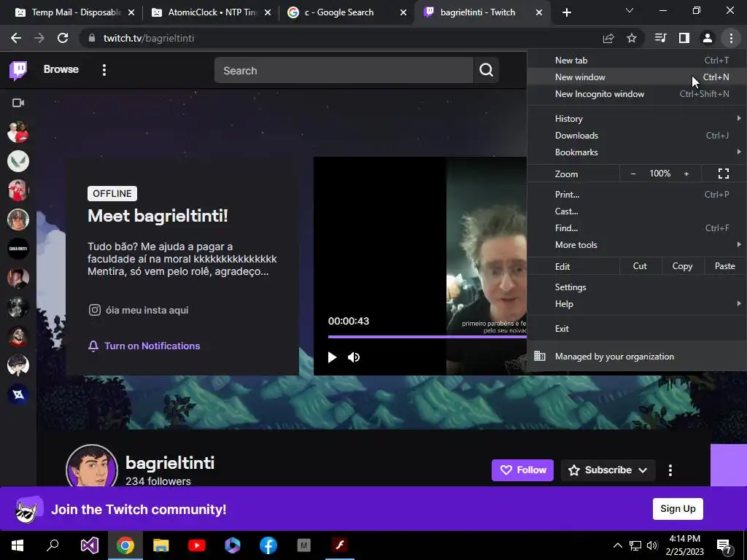Increase zoom with the plus button

pyautogui.click(x=686, y=174)
